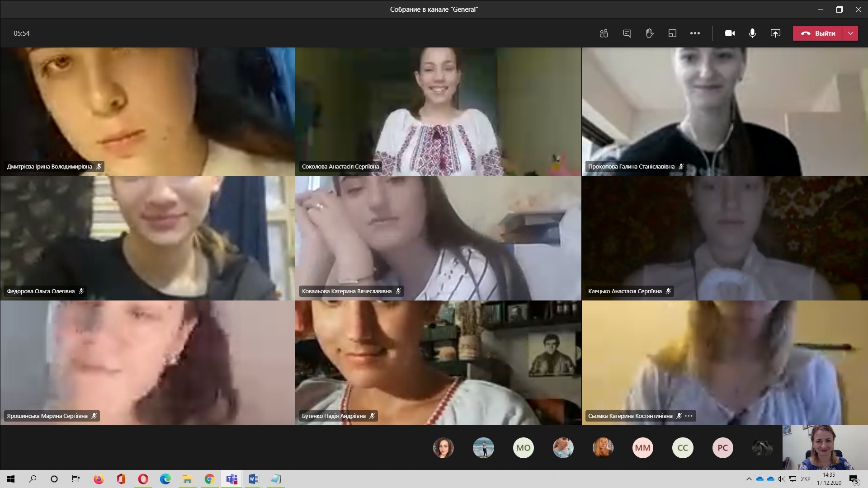Select the PC participant avatar

click(722, 448)
